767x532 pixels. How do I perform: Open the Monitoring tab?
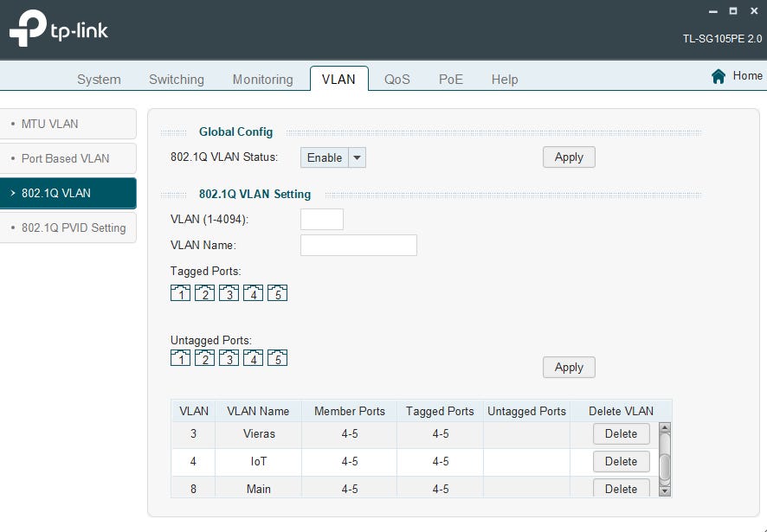point(262,80)
